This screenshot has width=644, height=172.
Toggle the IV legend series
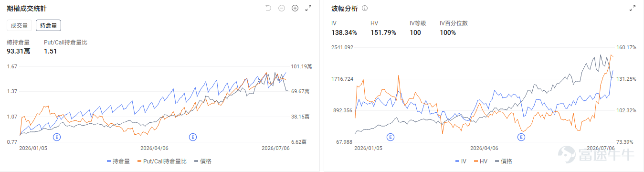[x=461, y=161]
